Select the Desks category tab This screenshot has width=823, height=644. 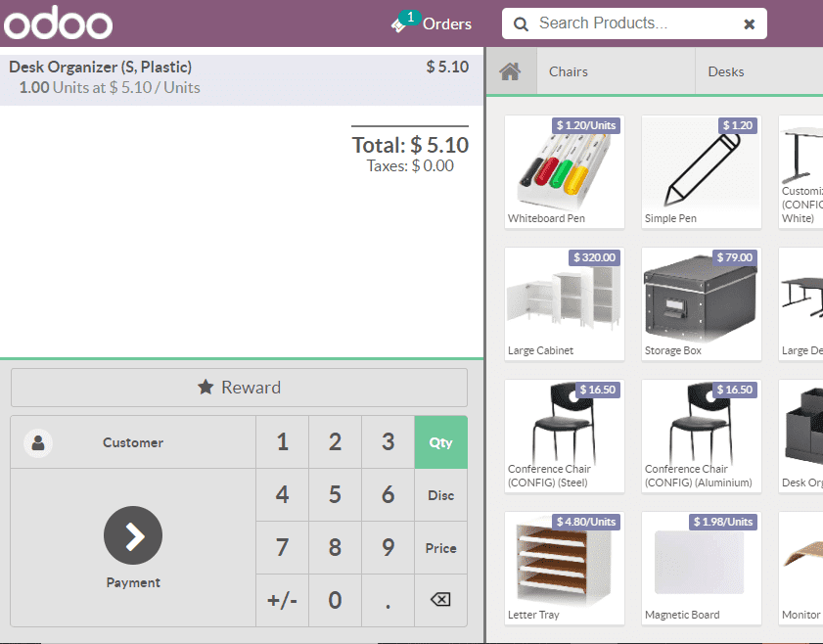(x=759, y=71)
